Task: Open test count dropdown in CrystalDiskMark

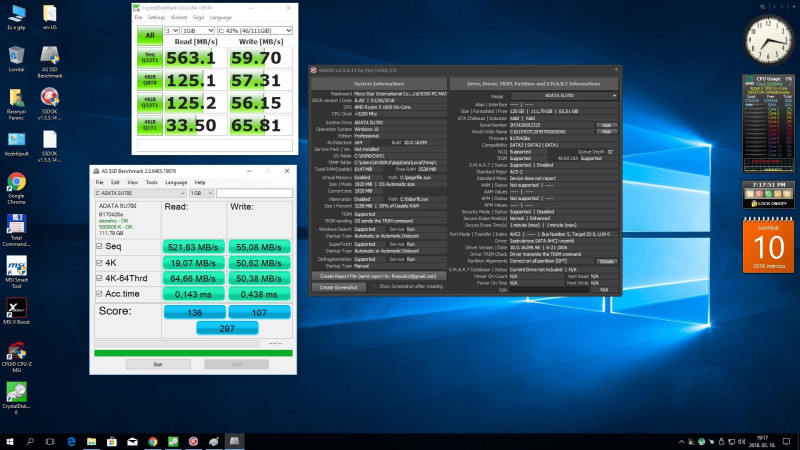Action: pos(171,31)
